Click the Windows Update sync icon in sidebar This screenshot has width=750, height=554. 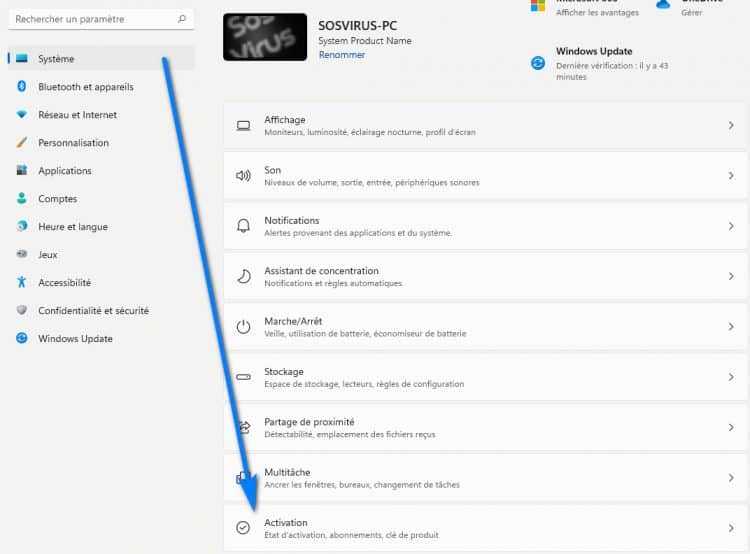[x=21, y=339]
